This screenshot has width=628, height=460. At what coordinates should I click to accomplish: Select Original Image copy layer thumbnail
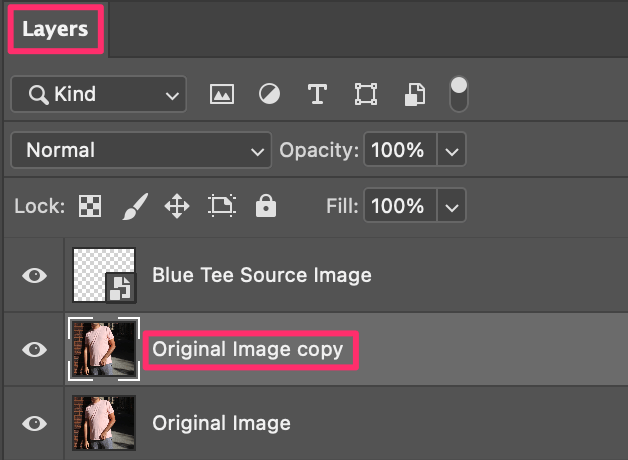point(104,349)
